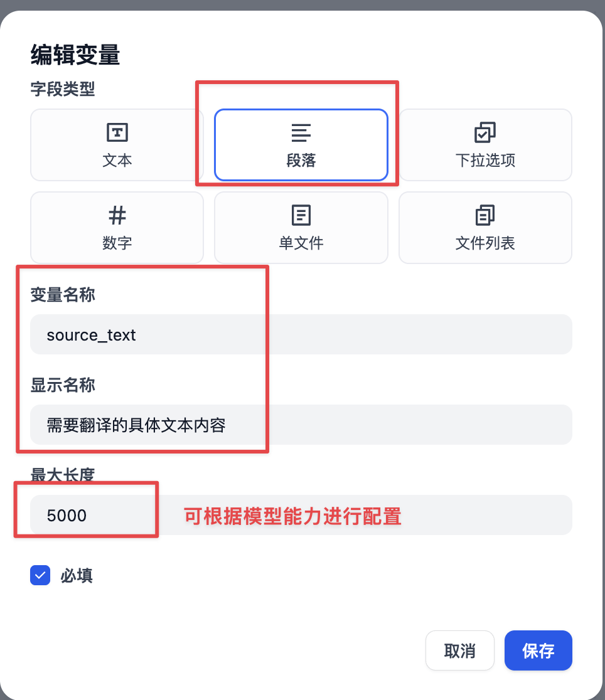The image size is (605, 700).
Task: Click the 下拉选项 checkbox-stack icon
Action: (x=485, y=132)
